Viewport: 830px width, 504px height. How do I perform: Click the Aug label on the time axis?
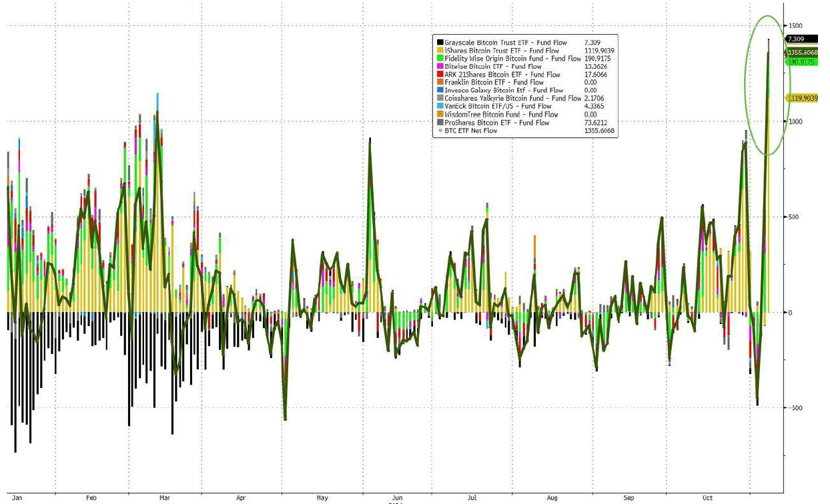tap(552, 498)
